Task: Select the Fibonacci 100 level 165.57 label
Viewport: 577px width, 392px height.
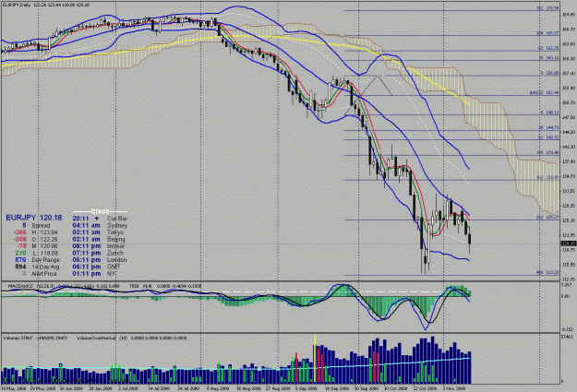Action: pyautogui.click(x=547, y=33)
